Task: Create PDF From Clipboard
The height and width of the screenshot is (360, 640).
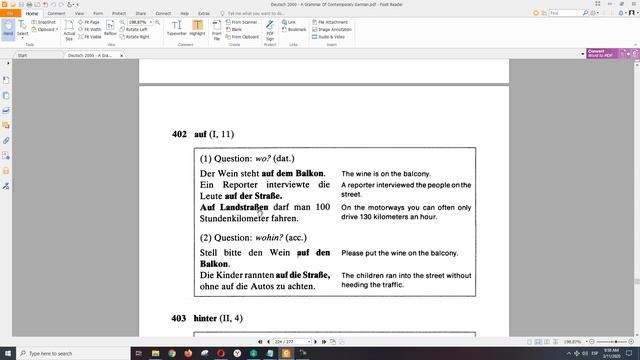Action: point(242,37)
